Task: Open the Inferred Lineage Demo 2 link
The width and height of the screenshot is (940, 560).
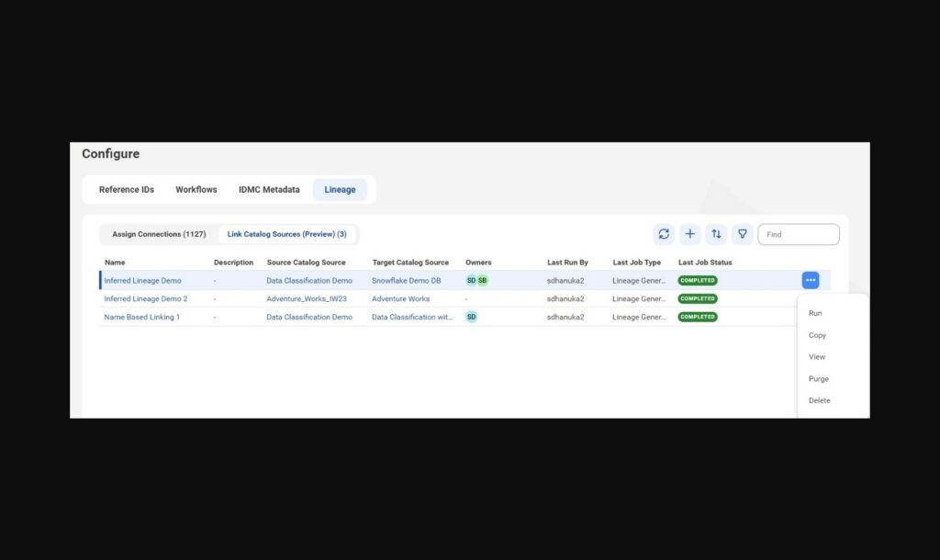Action: click(x=146, y=298)
